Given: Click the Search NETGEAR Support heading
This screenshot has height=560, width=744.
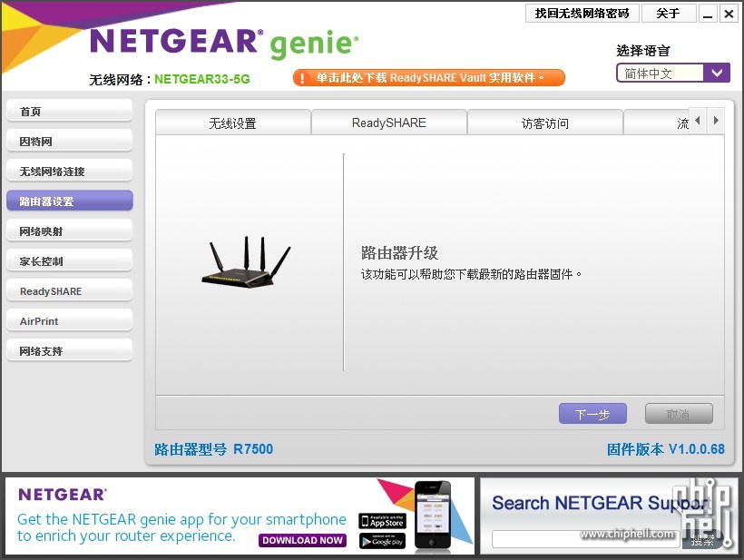Looking at the screenshot, I should click(x=601, y=503).
